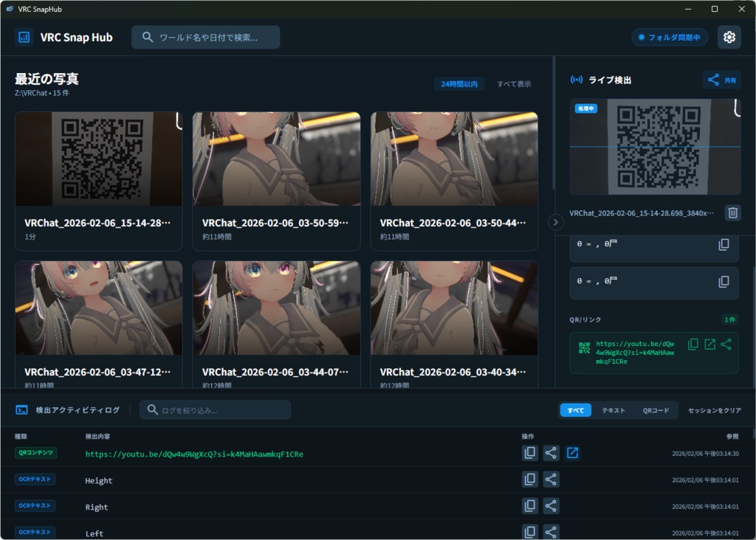Click the Z:\VRChat • 15 件 path text

pyautogui.click(x=42, y=93)
